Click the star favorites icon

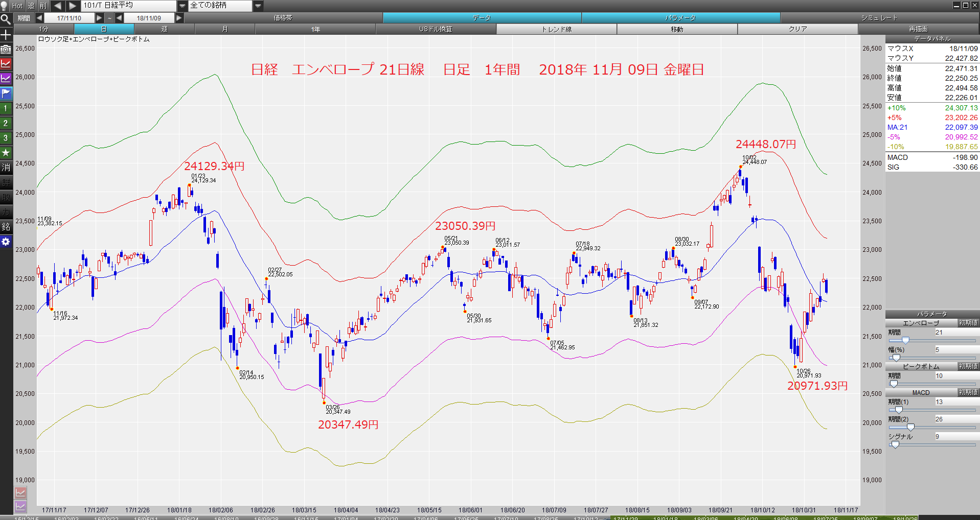(x=6, y=153)
